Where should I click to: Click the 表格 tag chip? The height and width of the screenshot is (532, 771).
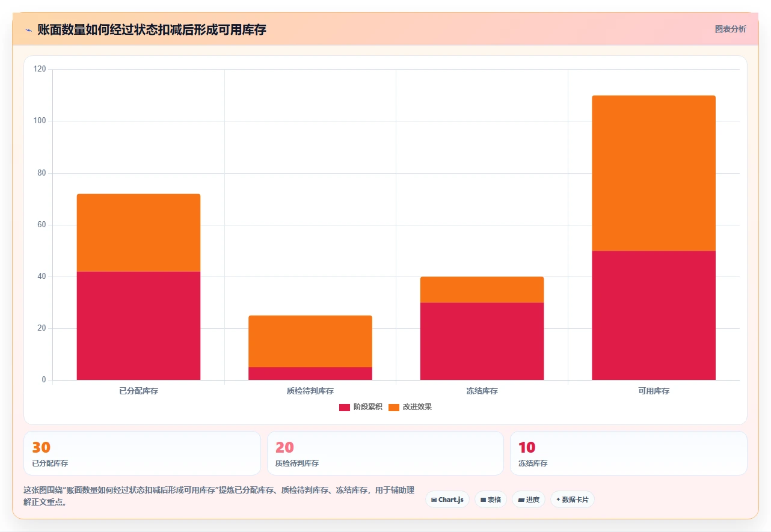tap(491, 500)
